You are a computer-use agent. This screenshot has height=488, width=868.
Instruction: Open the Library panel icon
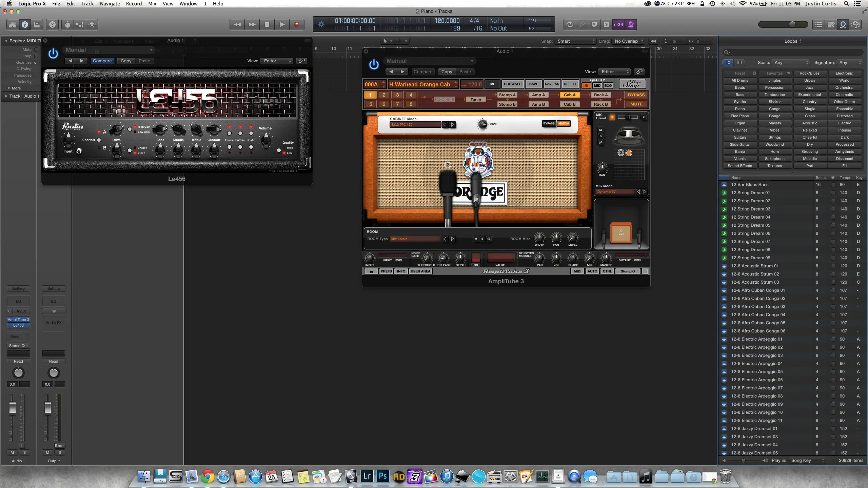(x=13, y=24)
